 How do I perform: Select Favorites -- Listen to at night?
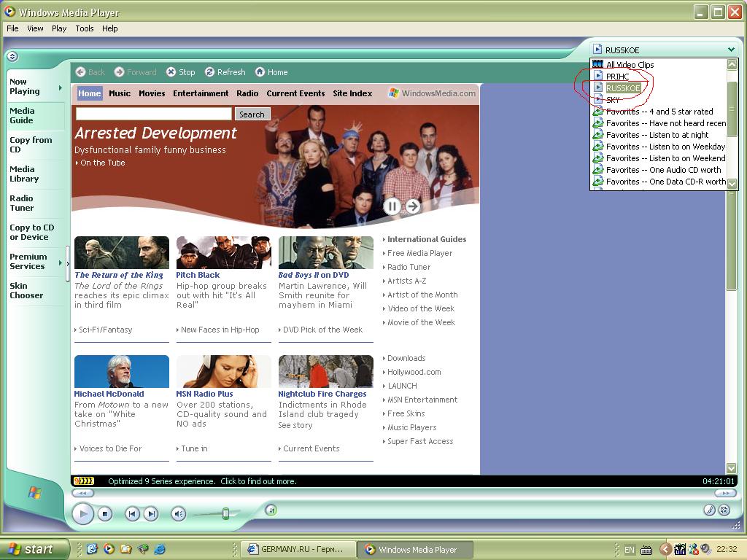click(x=659, y=135)
